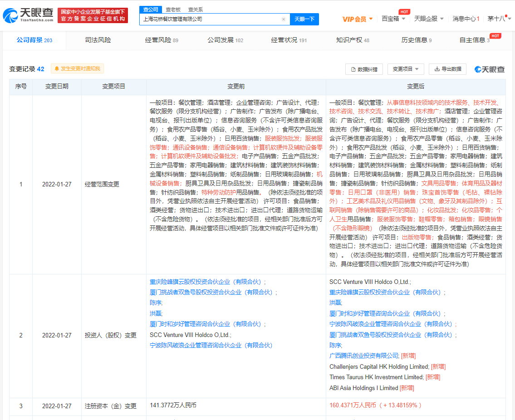This screenshot has height=420, width=515.
Task: Switch to the 司法风险 tab
Action: [98, 40]
